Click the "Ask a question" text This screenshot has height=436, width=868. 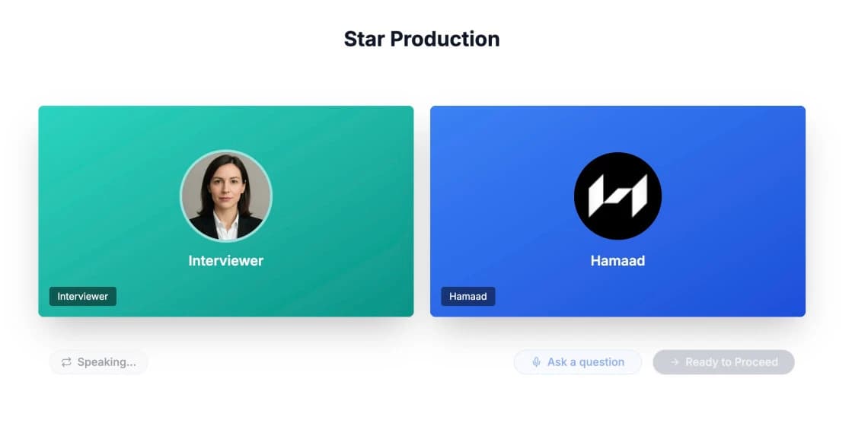pos(586,362)
